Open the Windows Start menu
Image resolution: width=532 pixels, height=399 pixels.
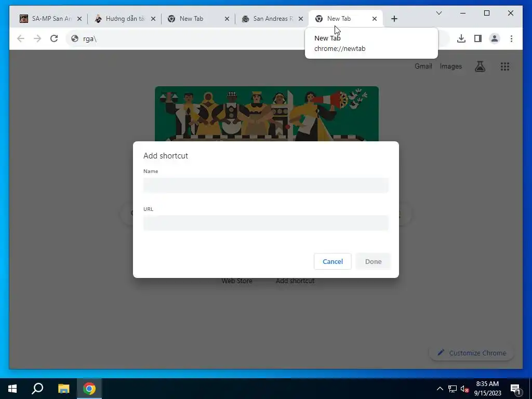[x=12, y=389]
